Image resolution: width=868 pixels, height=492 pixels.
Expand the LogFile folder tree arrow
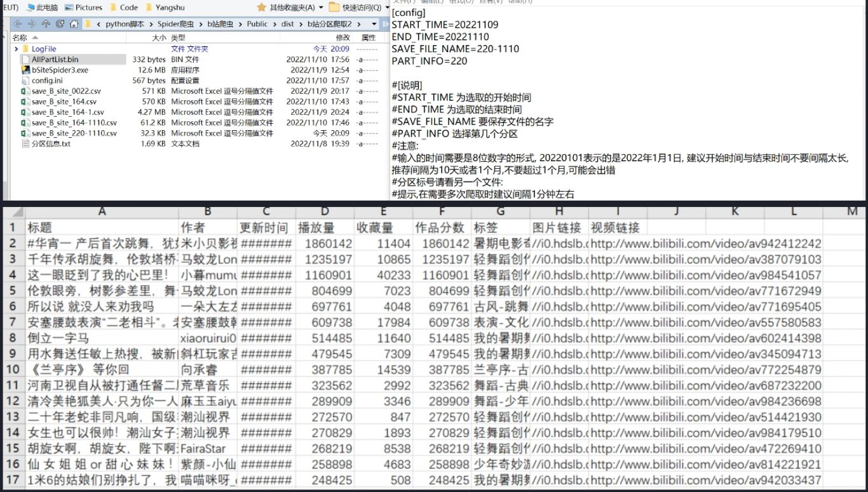[x=16, y=49]
